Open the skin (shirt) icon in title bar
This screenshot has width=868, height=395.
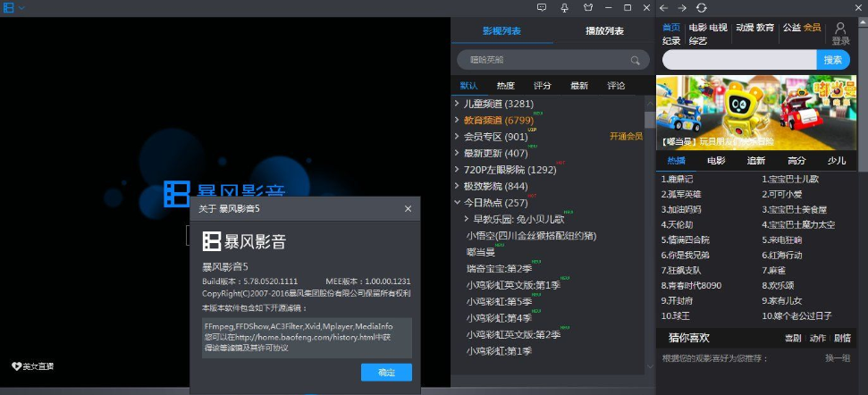[x=588, y=8]
